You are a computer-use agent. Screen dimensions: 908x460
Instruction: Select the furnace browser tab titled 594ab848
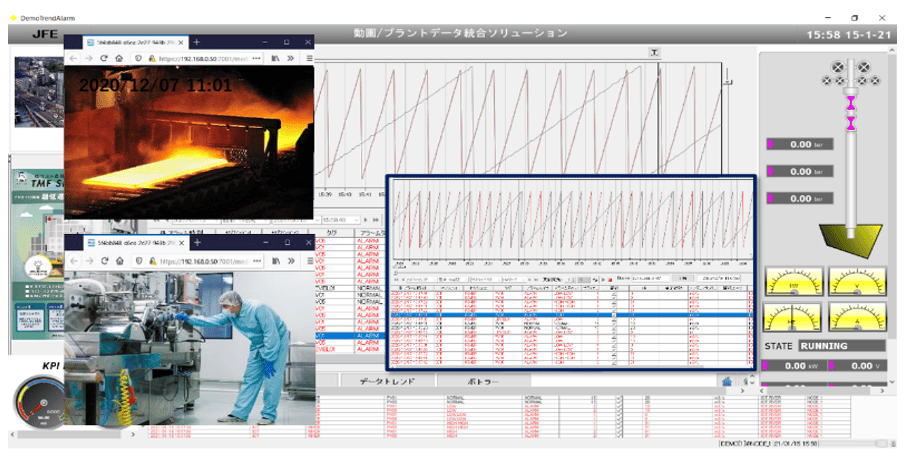tap(136, 42)
